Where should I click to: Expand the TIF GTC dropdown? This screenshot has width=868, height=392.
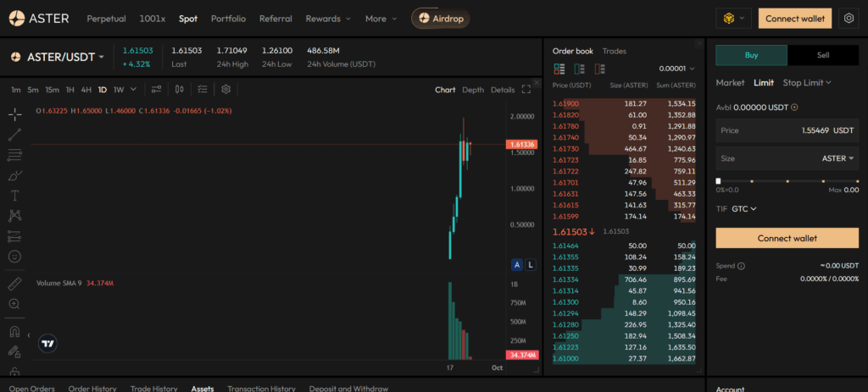pyautogui.click(x=743, y=208)
